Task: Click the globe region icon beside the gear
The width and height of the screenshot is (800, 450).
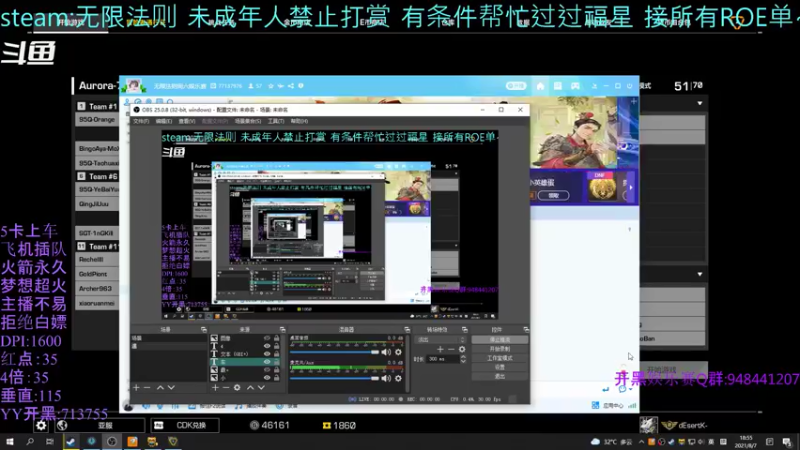Action: point(62,425)
